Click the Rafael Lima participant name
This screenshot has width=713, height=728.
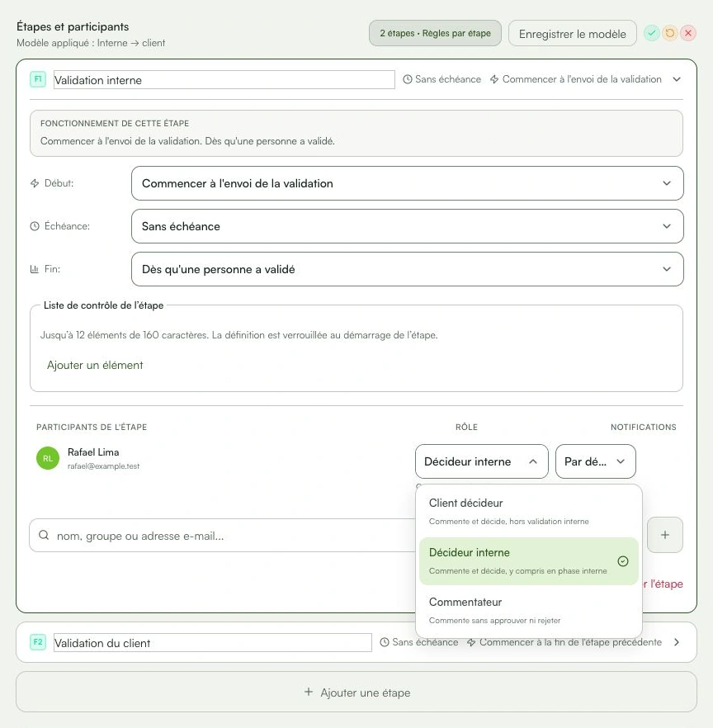point(93,452)
